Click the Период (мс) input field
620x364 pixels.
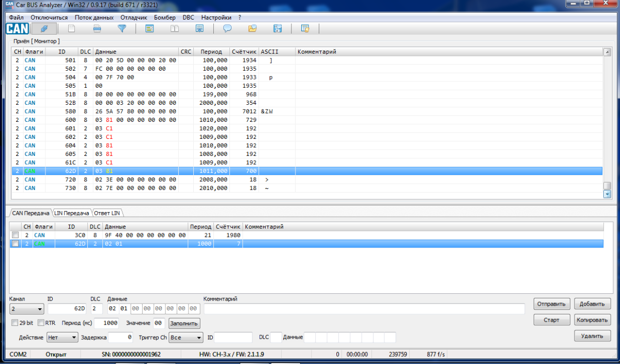coord(106,323)
